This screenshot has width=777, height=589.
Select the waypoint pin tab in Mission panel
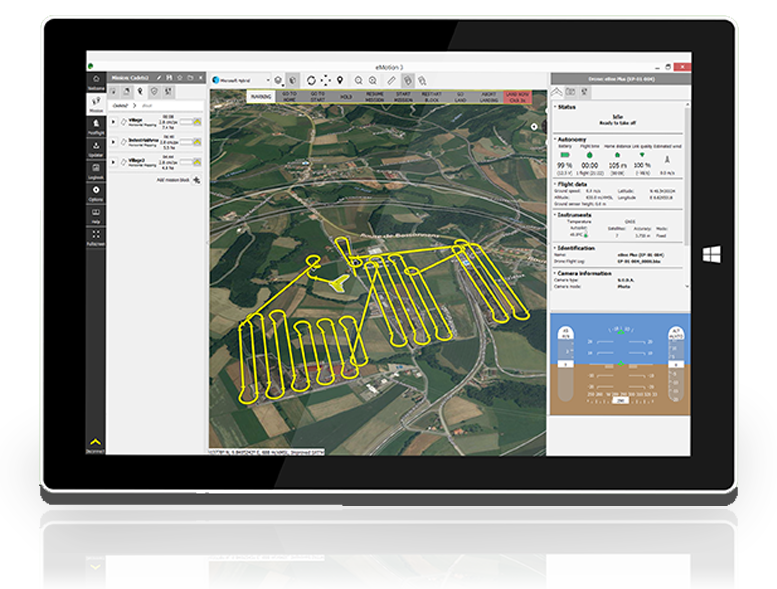140,92
